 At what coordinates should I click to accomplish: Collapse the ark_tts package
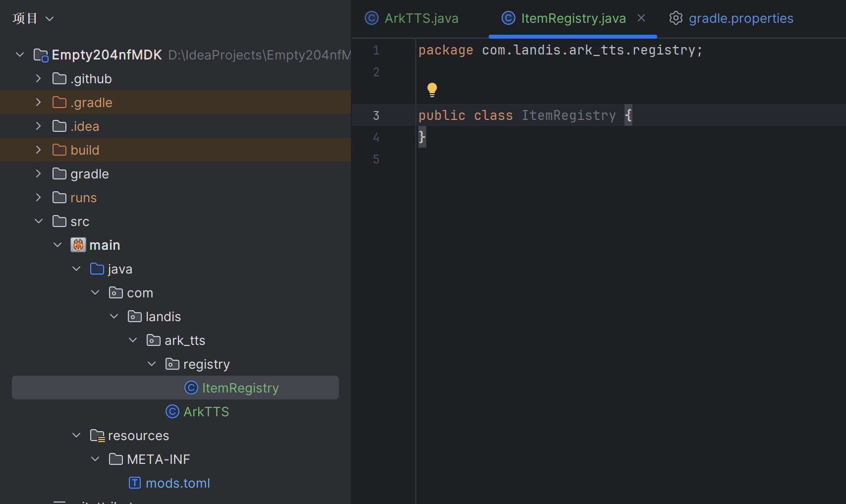coord(133,340)
